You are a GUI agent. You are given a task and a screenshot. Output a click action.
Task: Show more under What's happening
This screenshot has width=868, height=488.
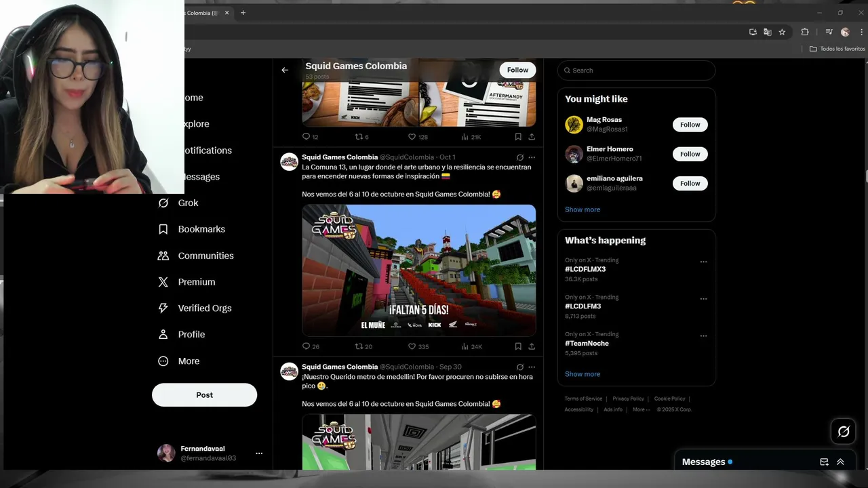click(x=583, y=374)
